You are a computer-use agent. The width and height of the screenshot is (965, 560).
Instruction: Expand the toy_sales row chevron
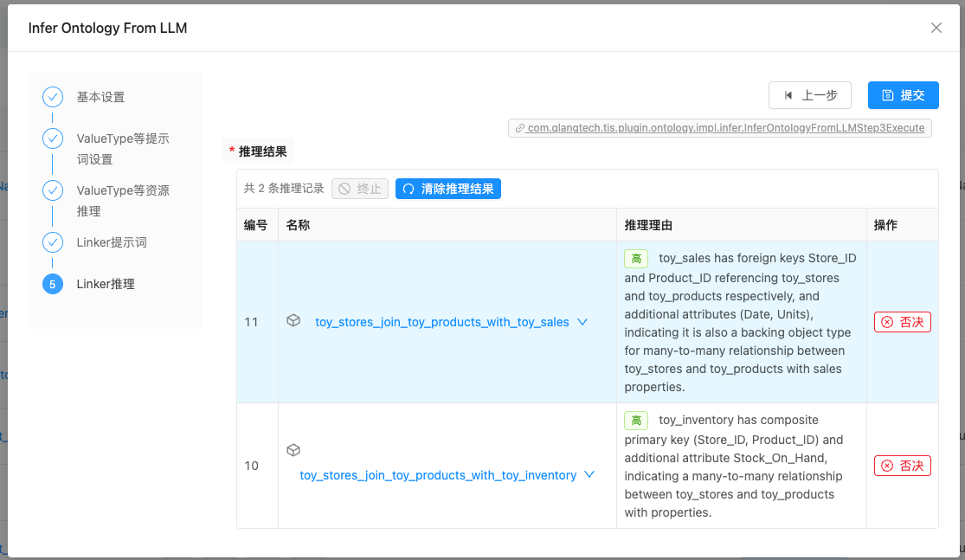(582, 322)
